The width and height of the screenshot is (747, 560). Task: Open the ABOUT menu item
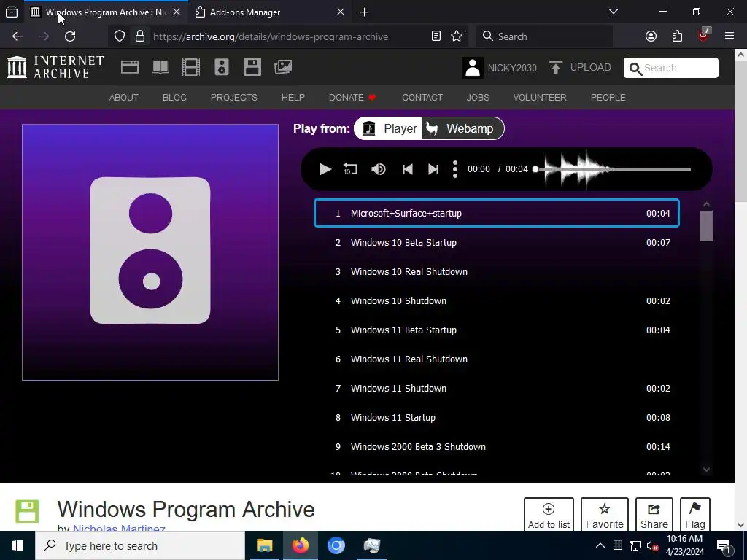pos(124,97)
